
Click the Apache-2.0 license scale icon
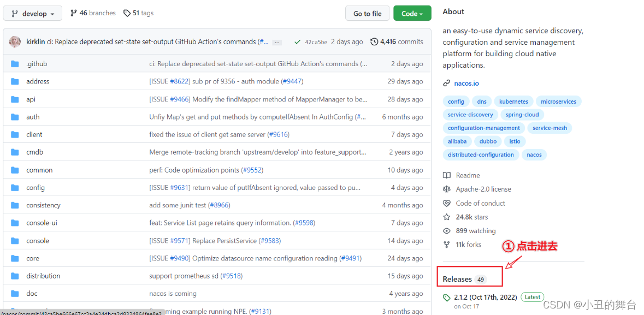click(x=447, y=189)
